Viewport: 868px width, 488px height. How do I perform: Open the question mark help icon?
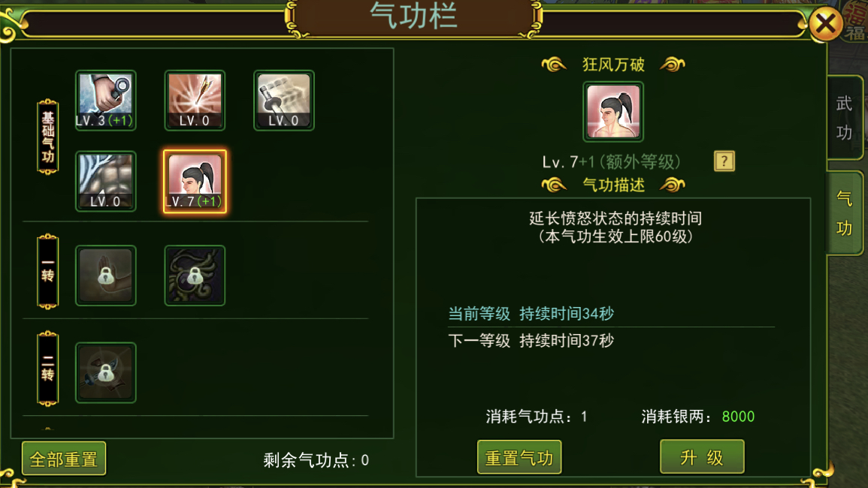(724, 161)
